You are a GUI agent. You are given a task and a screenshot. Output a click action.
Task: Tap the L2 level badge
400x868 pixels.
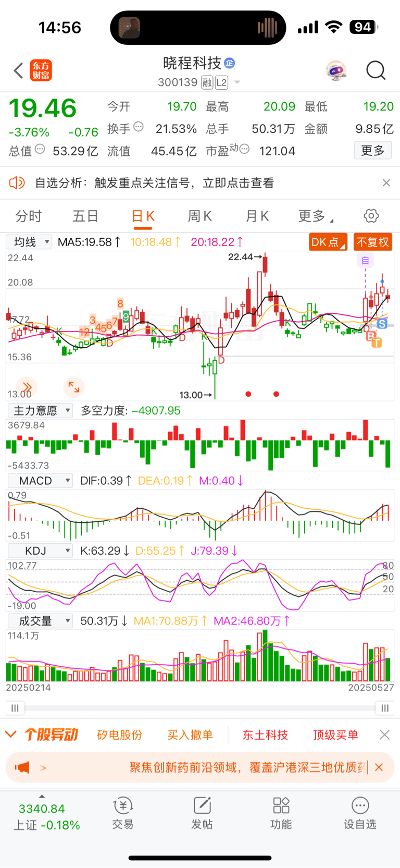pyautogui.click(x=221, y=82)
